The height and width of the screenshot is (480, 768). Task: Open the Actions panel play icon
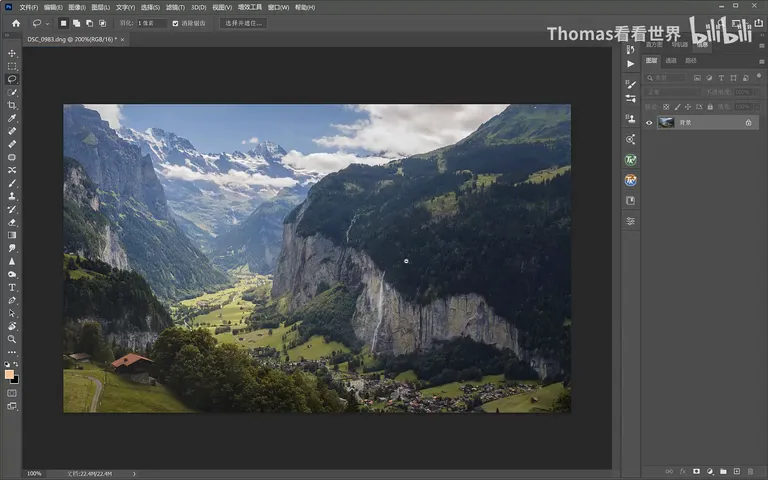tap(630, 64)
